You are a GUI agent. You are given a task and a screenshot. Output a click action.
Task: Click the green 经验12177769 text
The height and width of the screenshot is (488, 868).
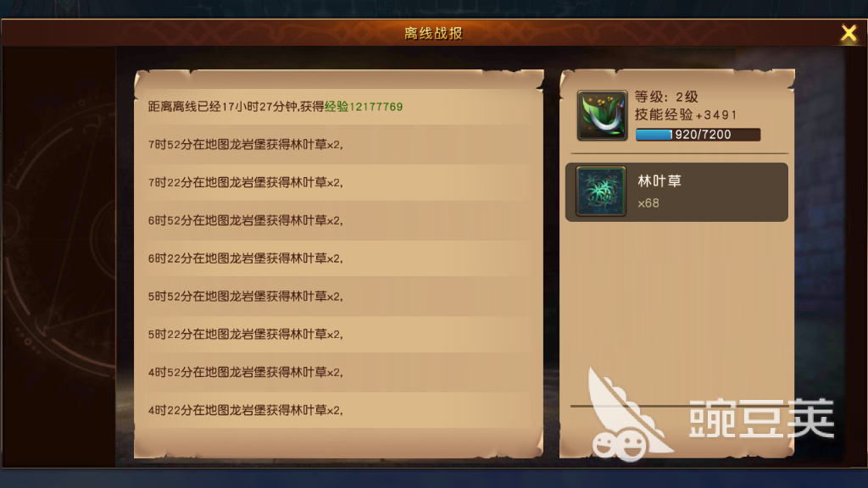[x=364, y=106]
